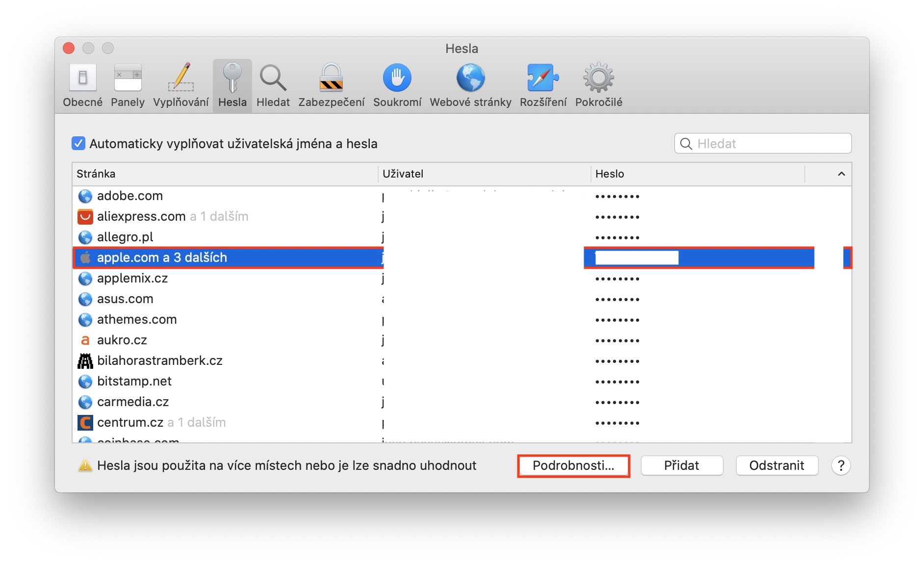Sort the list by Heslo column
This screenshot has width=924, height=565.
(x=697, y=174)
